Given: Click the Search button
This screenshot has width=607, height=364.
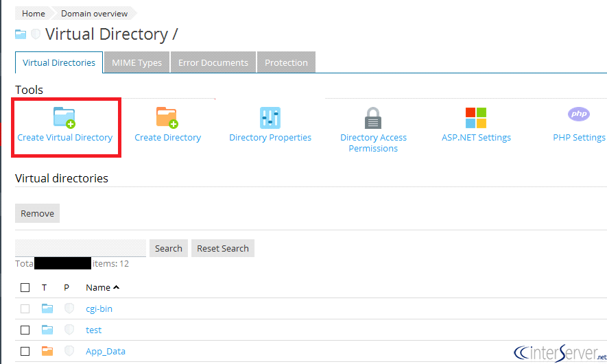Looking at the screenshot, I should click(x=169, y=248).
